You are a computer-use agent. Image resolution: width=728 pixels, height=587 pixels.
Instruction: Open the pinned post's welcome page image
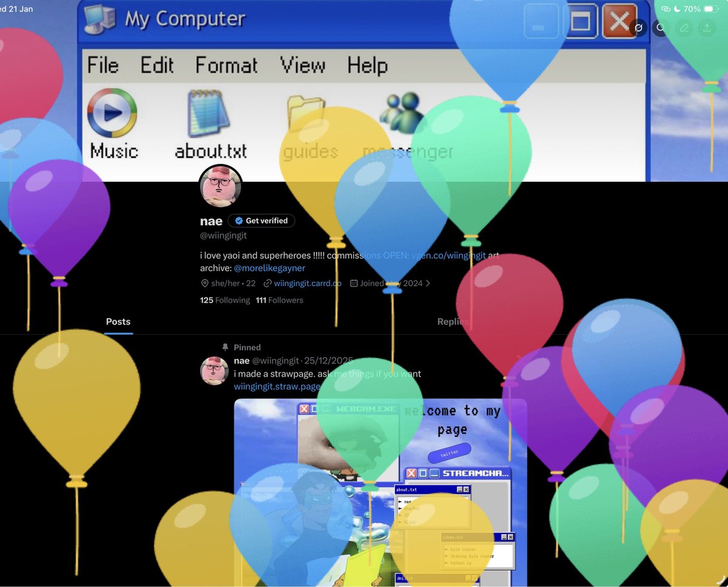point(380,492)
